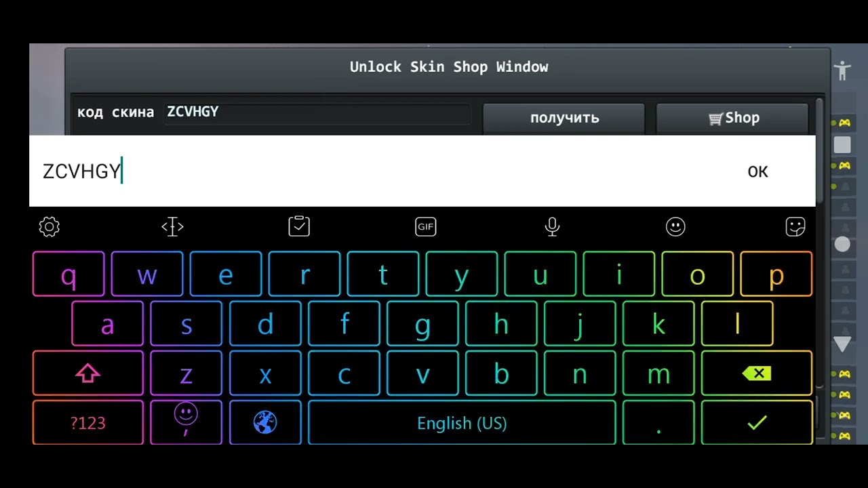868x488 pixels.
Task: Switch to the ?123 symbols layout
Action: [x=88, y=423]
